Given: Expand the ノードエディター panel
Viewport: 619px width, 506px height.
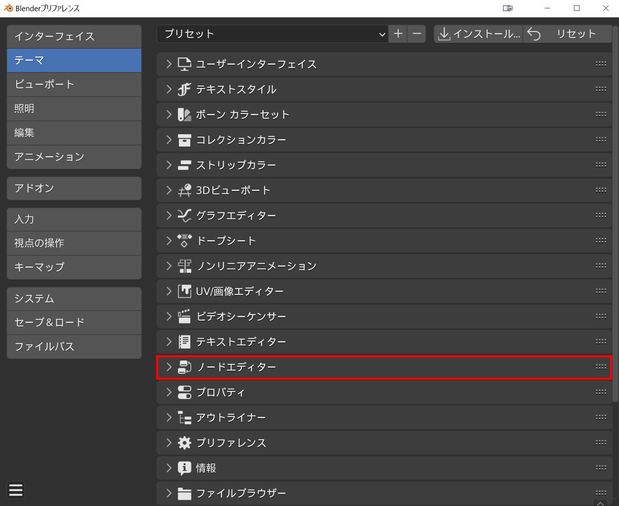Looking at the screenshot, I should (169, 367).
